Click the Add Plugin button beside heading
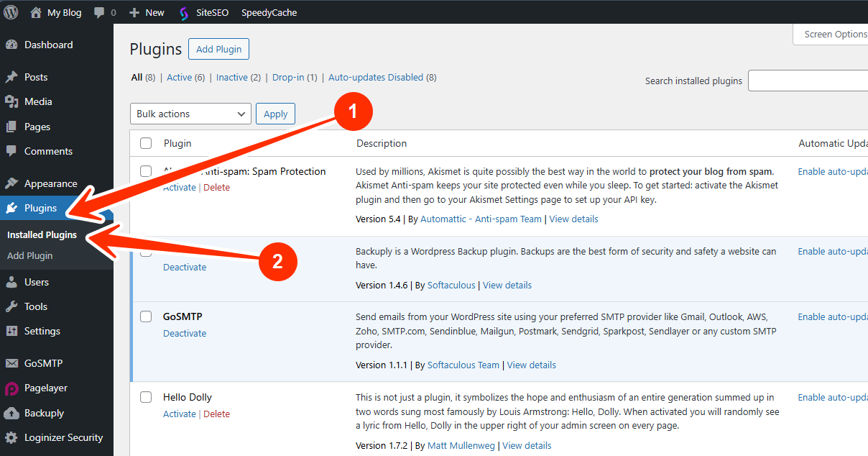The image size is (868, 456). [218, 49]
